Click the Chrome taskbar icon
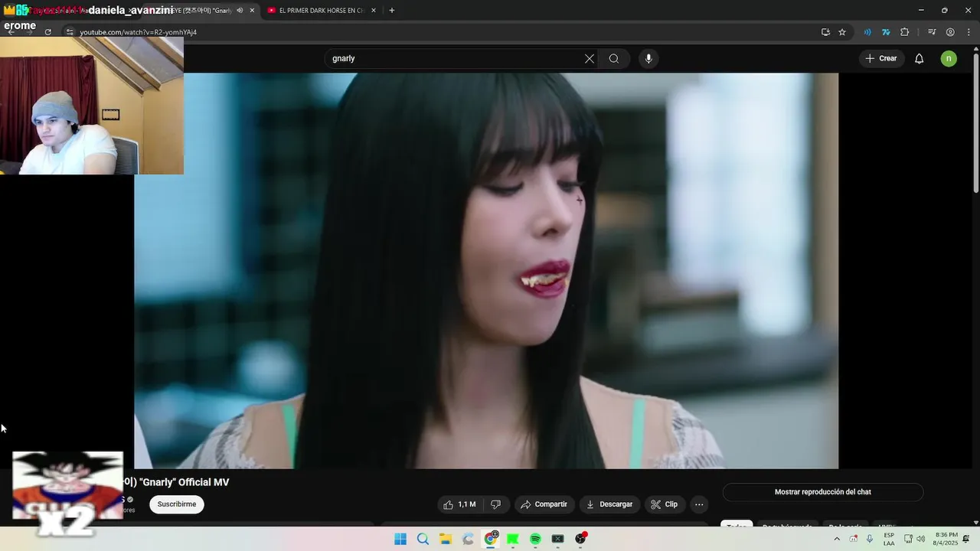 click(x=491, y=539)
